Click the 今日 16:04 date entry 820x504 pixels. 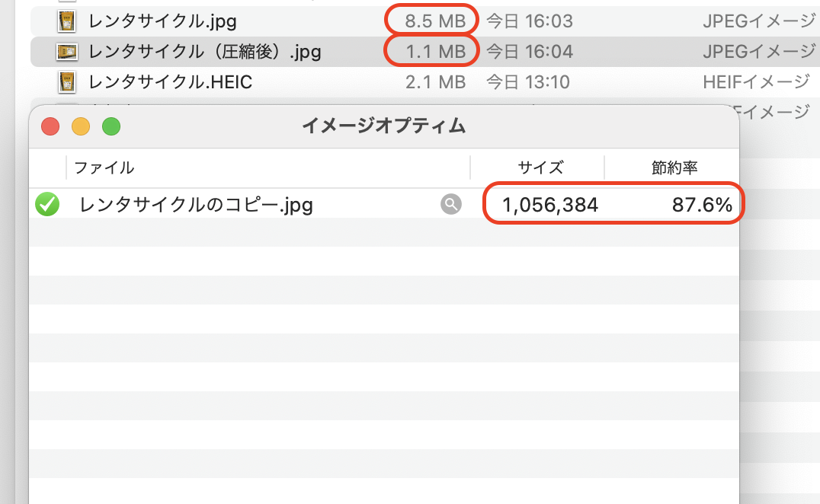tap(529, 52)
